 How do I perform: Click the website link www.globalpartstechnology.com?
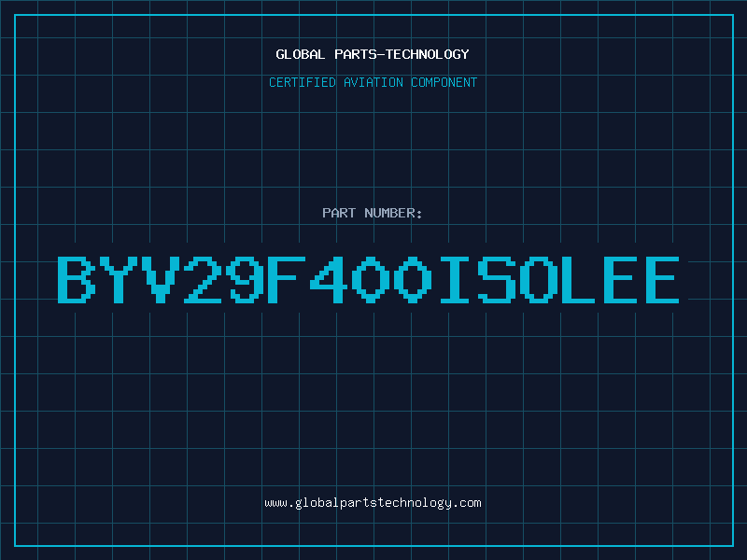point(373,503)
